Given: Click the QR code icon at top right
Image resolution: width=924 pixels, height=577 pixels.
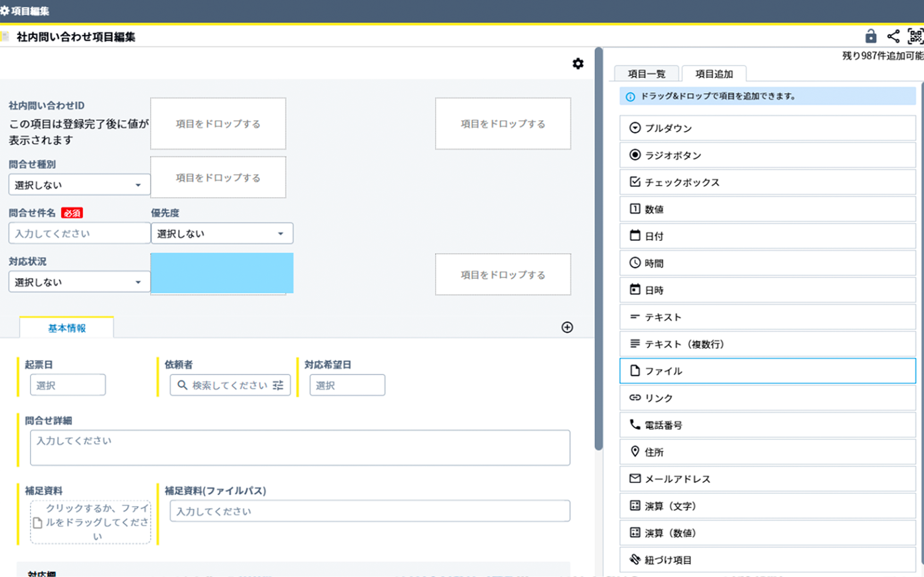Looking at the screenshot, I should tap(916, 37).
